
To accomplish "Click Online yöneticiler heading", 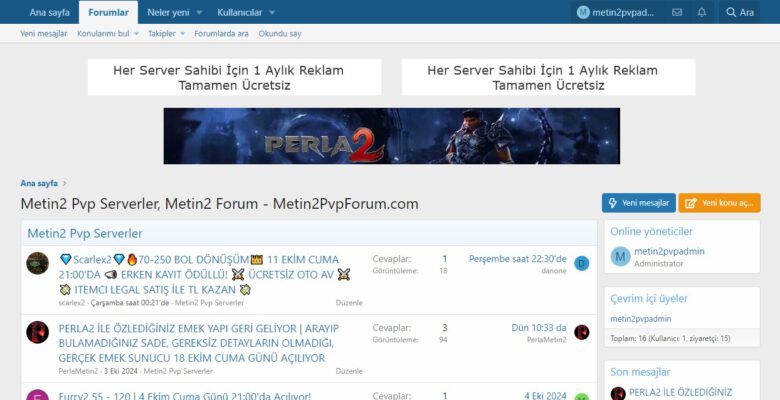I will 651,232.
